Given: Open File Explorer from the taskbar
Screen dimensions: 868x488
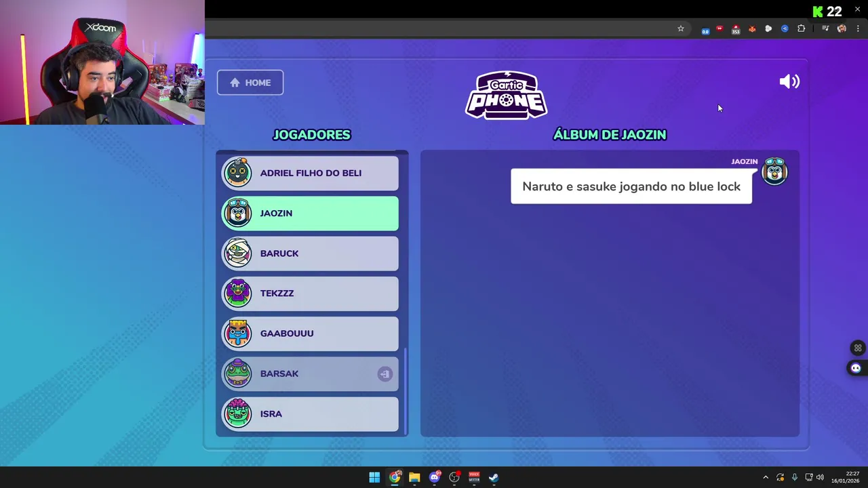Looking at the screenshot, I should tap(414, 477).
